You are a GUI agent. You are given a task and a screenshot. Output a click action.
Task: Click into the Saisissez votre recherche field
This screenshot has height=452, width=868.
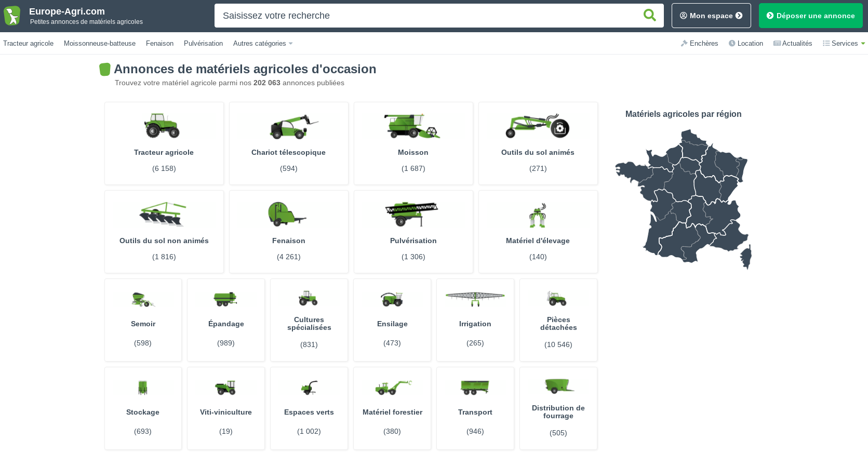(x=426, y=16)
